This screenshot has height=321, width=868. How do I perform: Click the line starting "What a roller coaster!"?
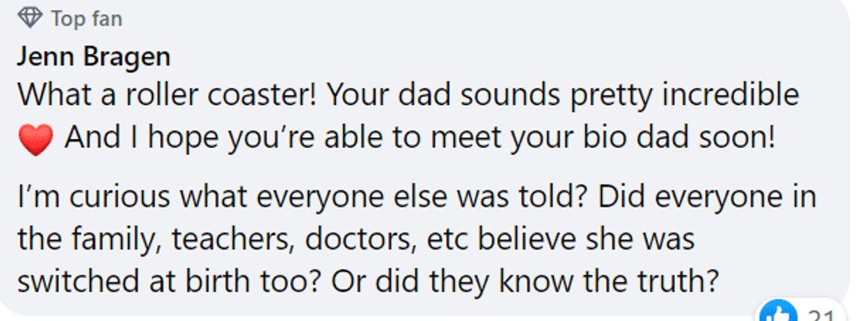point(408,95)
